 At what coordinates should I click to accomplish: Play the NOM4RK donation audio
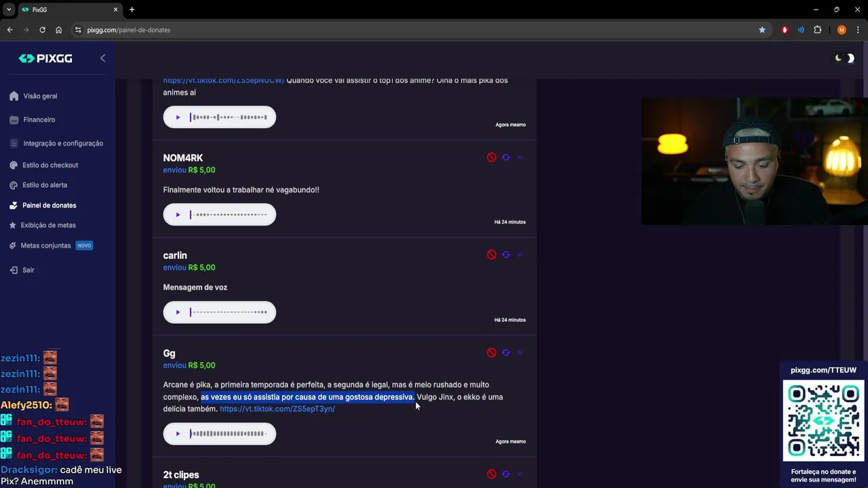point(178,215)
